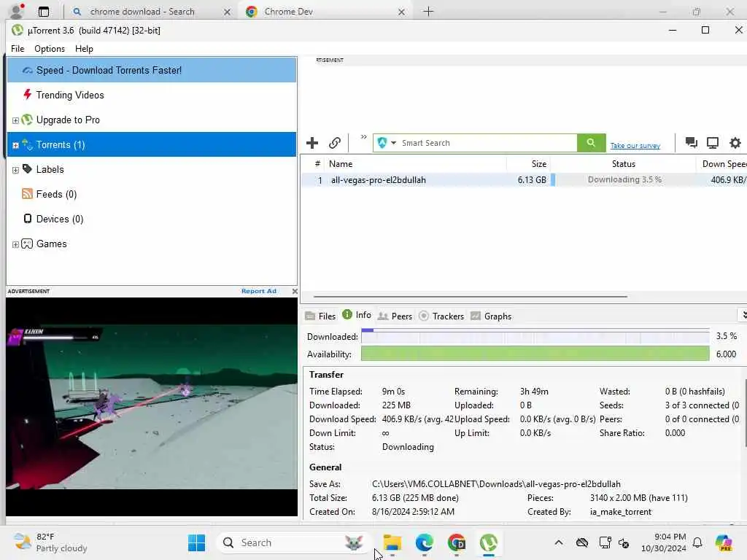Click the Upgrade to Pro uTorrent logo icon
Viewport: 747px width, 560px height.
(x=27, y=120)
